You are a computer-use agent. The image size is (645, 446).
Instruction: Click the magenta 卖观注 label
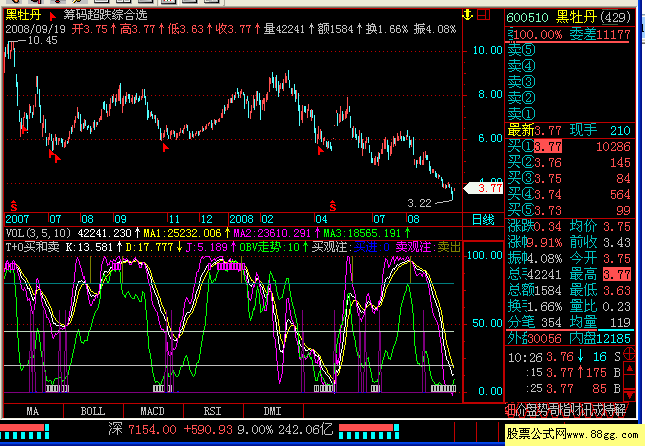point(413,247)
